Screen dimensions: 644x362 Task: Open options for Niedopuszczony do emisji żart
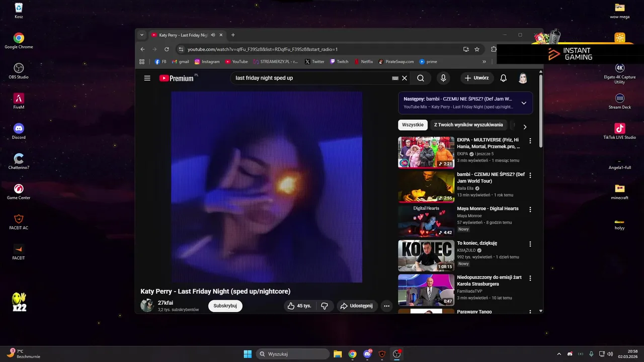[x=530, y=278]
